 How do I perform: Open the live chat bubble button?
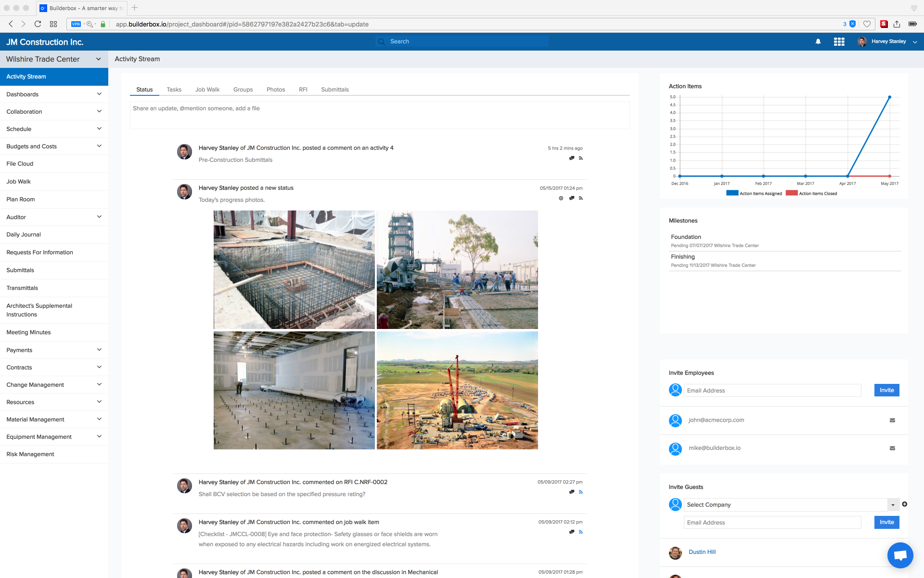[x=900, y=555]
